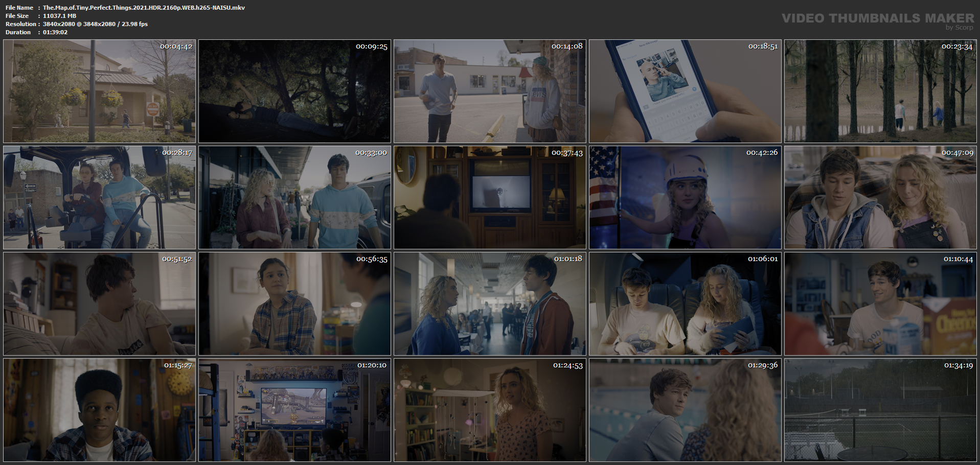Open the airplane seats thumbnail at 01:06:01

tap(685, 304)
